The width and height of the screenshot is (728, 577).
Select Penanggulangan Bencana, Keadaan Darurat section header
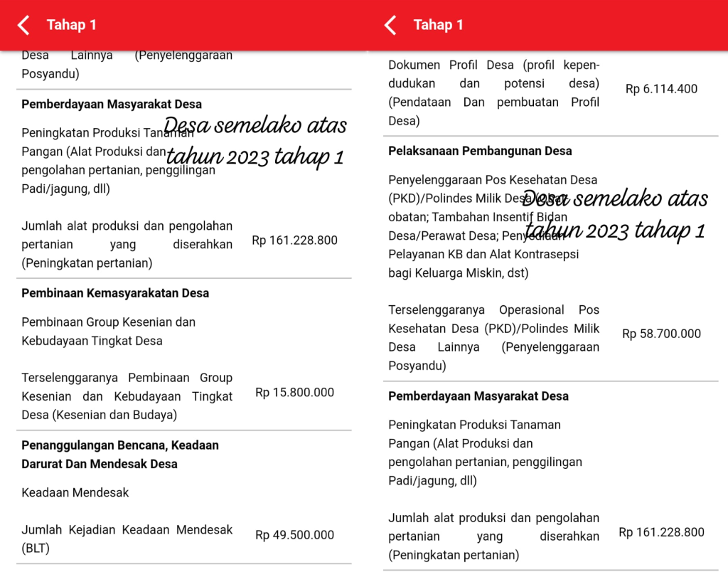click(x=120, y=454)
